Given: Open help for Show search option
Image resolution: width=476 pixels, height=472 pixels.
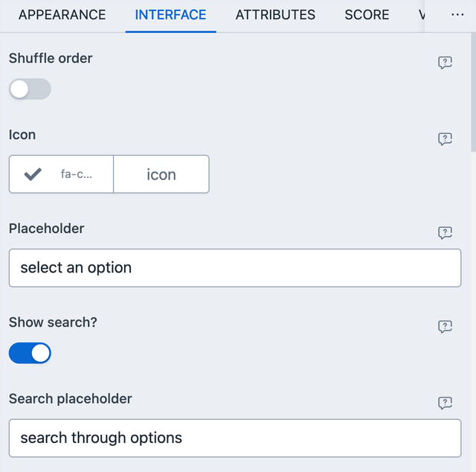Looking at the screenshot, I should pyautogui.click(x=445, y=327).
